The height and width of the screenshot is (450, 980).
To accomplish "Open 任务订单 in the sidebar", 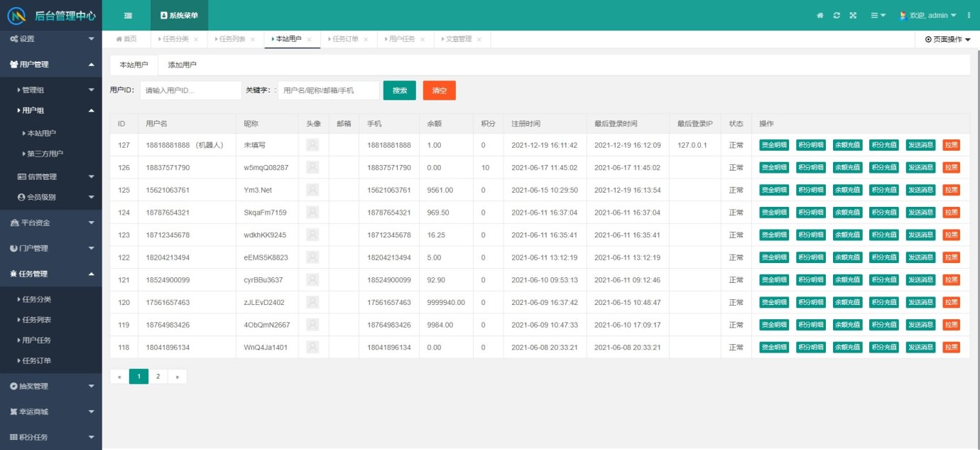I will 37,361.
